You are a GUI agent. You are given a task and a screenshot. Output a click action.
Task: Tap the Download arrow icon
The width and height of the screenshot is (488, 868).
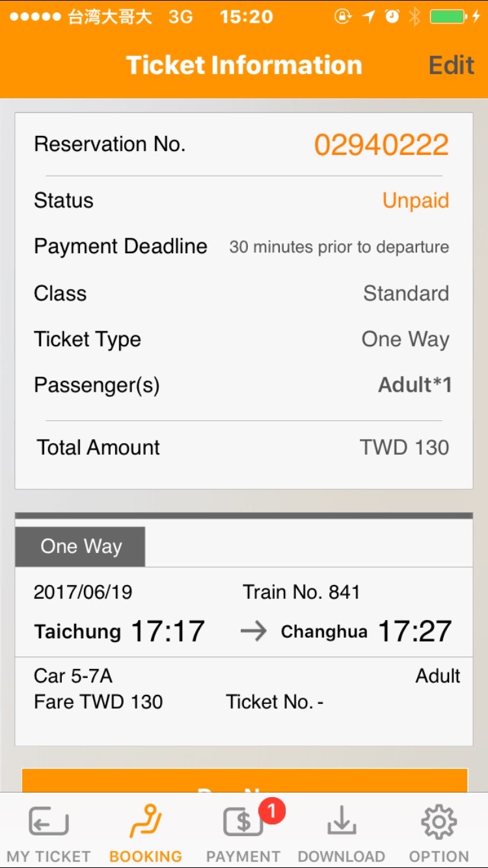point(341,822)
